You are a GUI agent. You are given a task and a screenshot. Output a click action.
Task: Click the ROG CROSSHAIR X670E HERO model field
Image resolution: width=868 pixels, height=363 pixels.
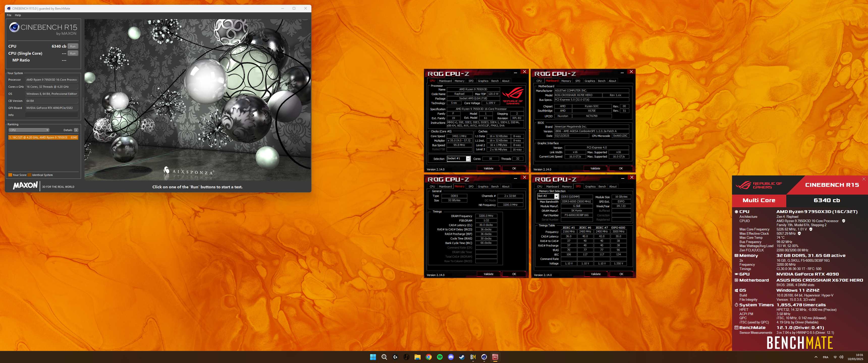578,95
